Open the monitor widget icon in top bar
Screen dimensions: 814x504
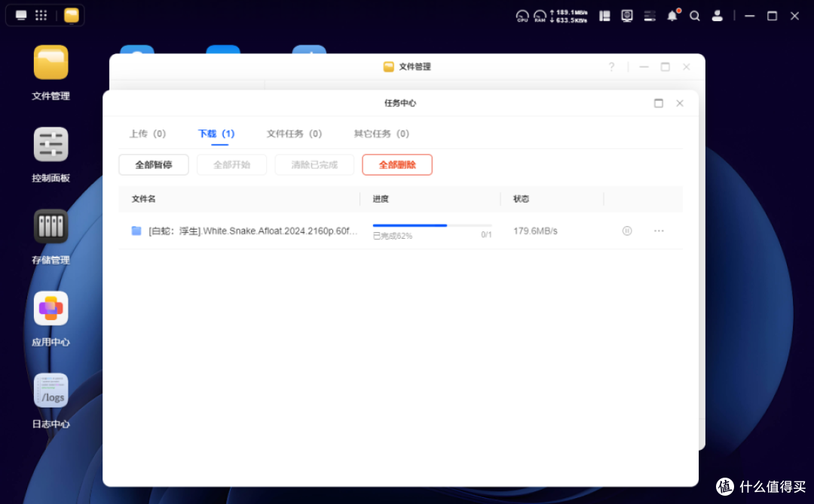click(627, 16)
